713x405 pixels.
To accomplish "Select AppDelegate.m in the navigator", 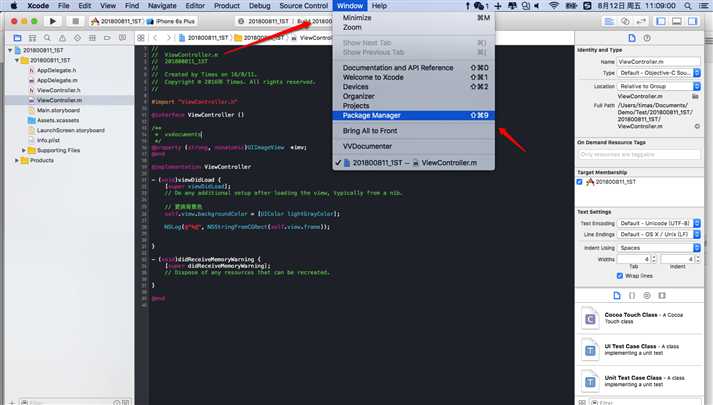I will pyautogui.click(x=57, y=80).
